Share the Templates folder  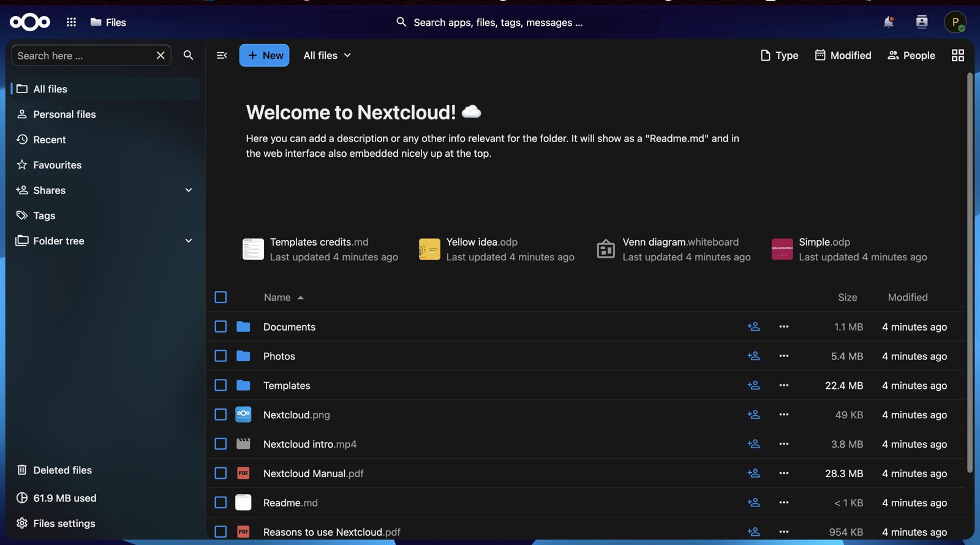coord(753,385)
